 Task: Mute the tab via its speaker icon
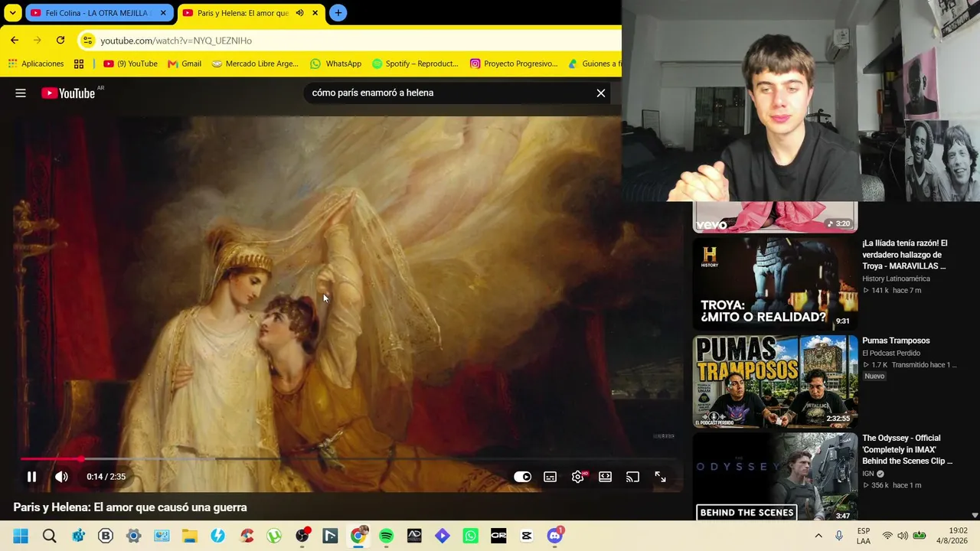click(299, 13)
